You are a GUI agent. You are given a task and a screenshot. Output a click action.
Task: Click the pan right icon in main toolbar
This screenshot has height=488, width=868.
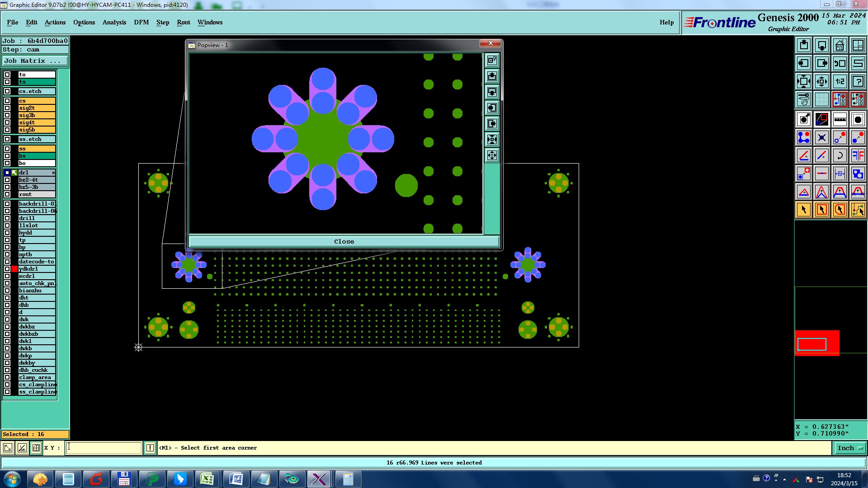(x=822, y=63)
